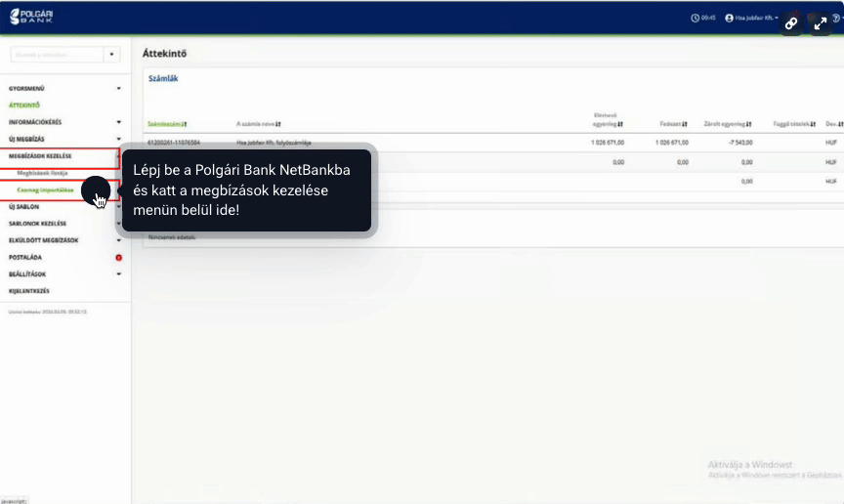
Task: Click the balance 1 026 671,00 under Elérhető
Action: (608, 143)
